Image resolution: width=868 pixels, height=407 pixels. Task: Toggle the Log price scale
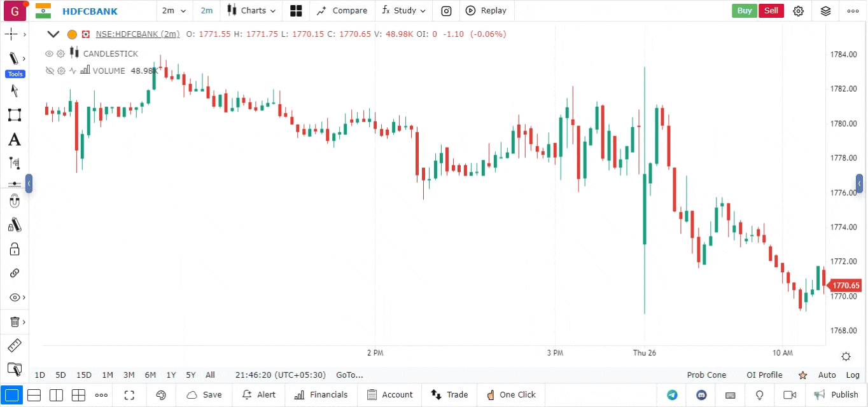point(853,375)
